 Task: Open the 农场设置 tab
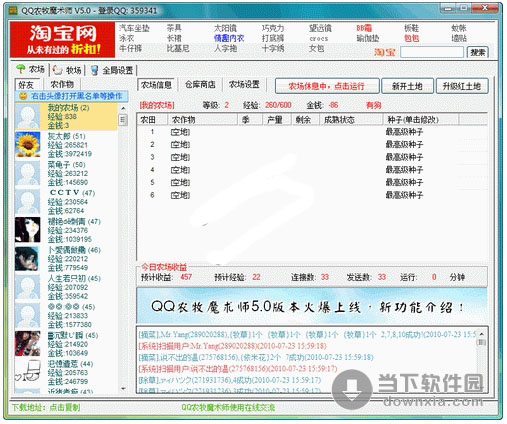(x=244, y=85)
